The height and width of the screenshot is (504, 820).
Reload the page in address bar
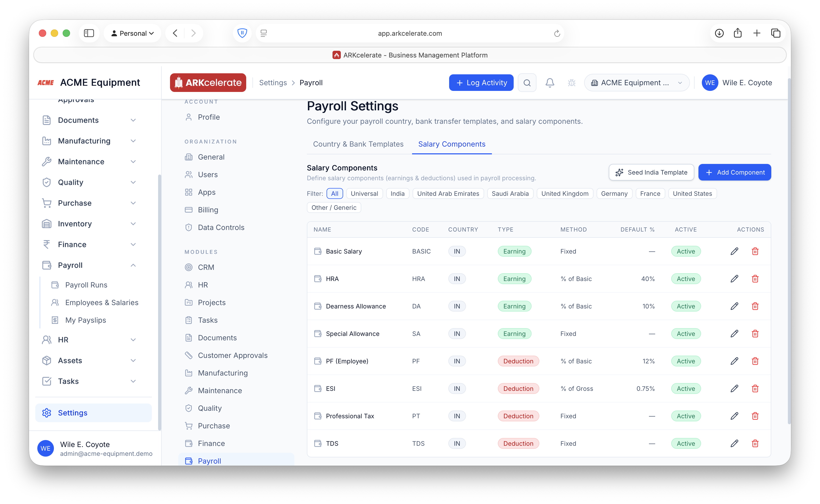(x=557, y=33)
